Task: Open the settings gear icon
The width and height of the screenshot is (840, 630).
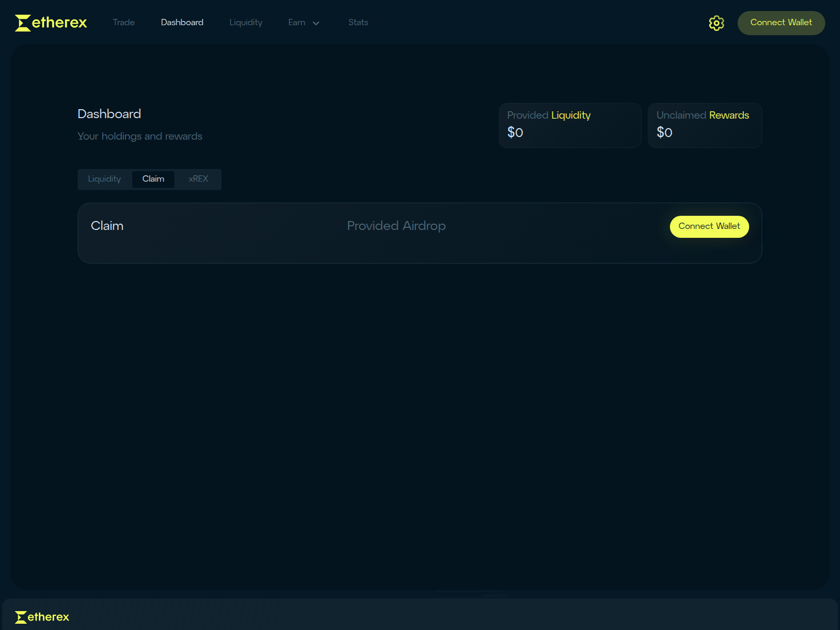Action: pos(716,23)
